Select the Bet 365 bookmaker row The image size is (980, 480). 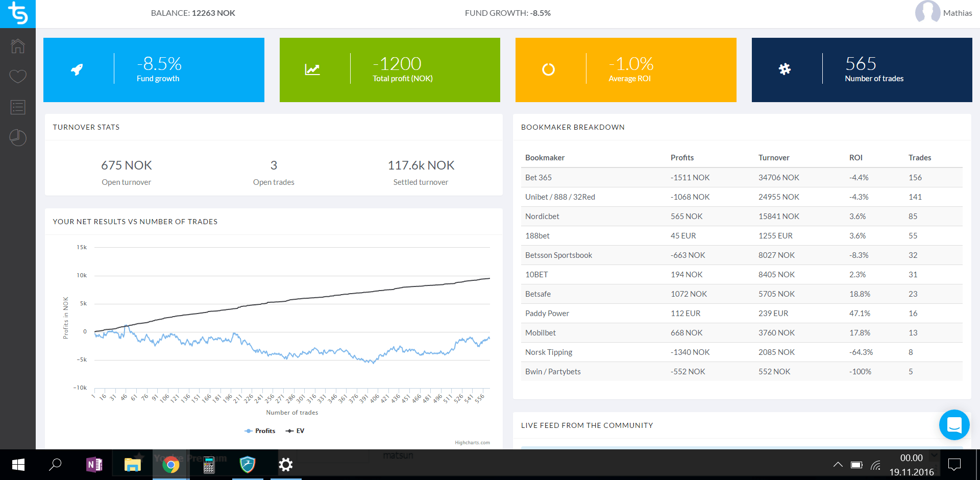[x=538, y=178]
